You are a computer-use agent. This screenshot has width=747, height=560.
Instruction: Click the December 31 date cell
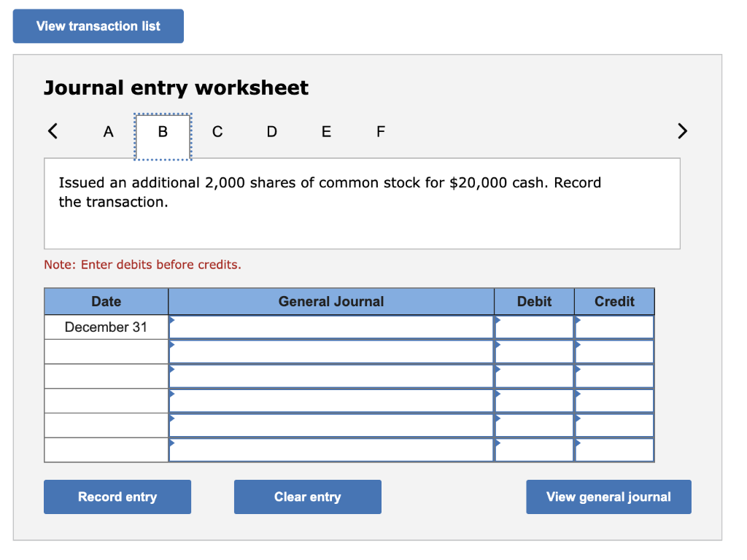click(106, 327)
